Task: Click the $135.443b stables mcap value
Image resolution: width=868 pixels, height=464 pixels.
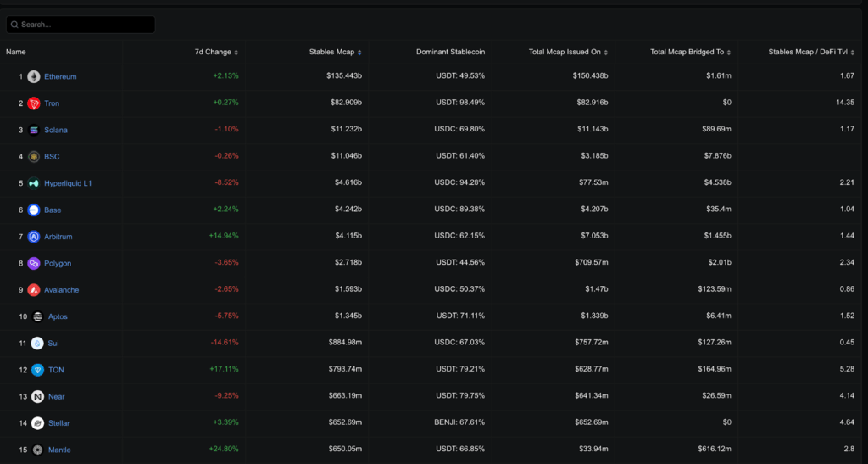Action: (x=344, y=75)
